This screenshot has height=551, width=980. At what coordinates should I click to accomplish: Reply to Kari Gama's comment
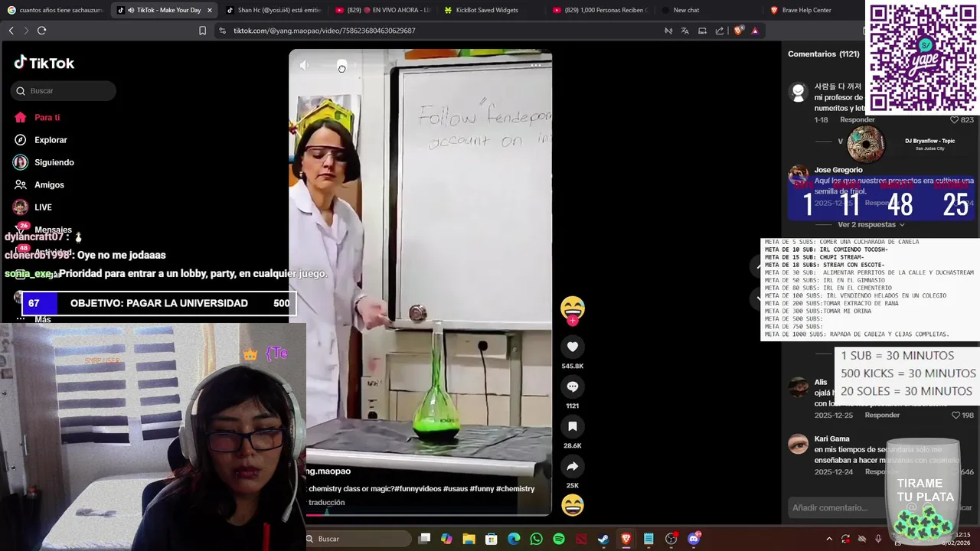coord(882,471)
